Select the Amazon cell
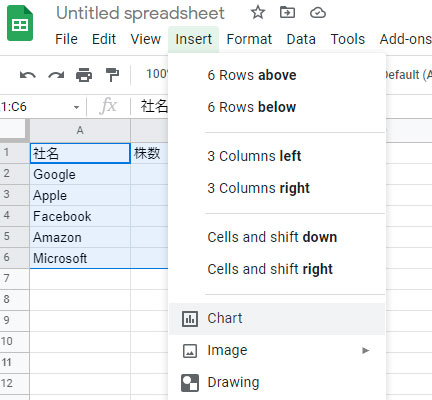Viewport: 432px width, 400px height. coord(80,237)
